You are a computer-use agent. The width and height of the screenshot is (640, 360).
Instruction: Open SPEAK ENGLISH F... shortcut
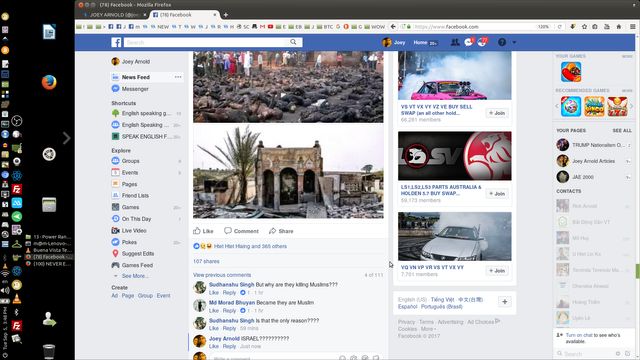tap(146, 137)
